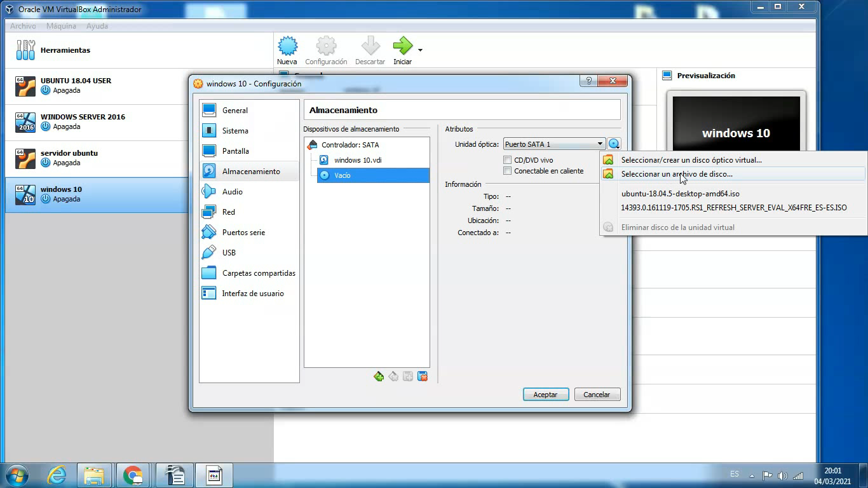Open Google Chrome from taskbar
Image resolution: width=868 pixels, height=488 pixels.
(x=133, y=475)
